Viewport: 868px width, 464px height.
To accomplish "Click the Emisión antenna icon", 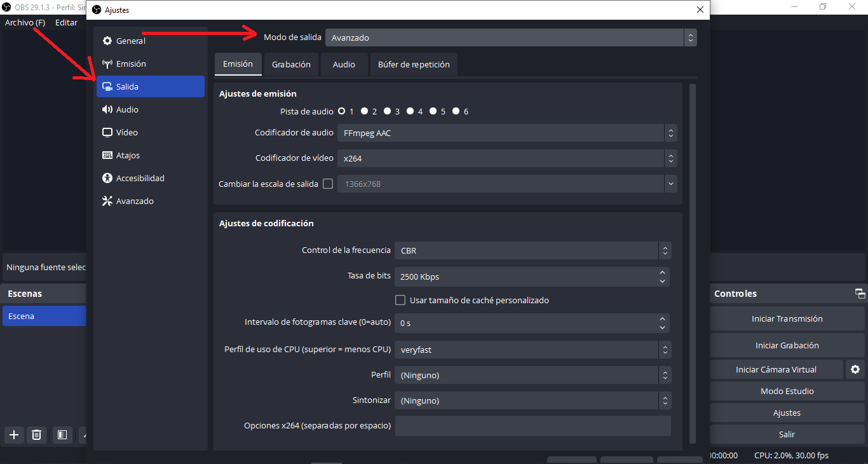I will [x=107, y=64].
